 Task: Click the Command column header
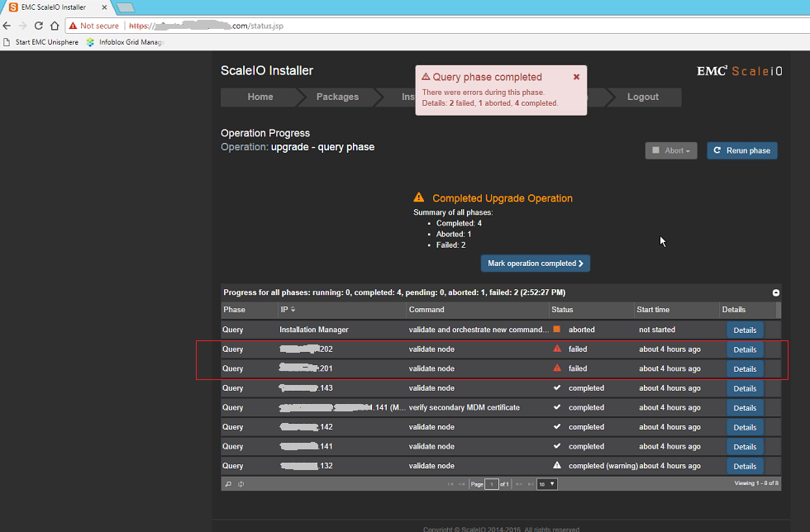[x=478, y=310]
